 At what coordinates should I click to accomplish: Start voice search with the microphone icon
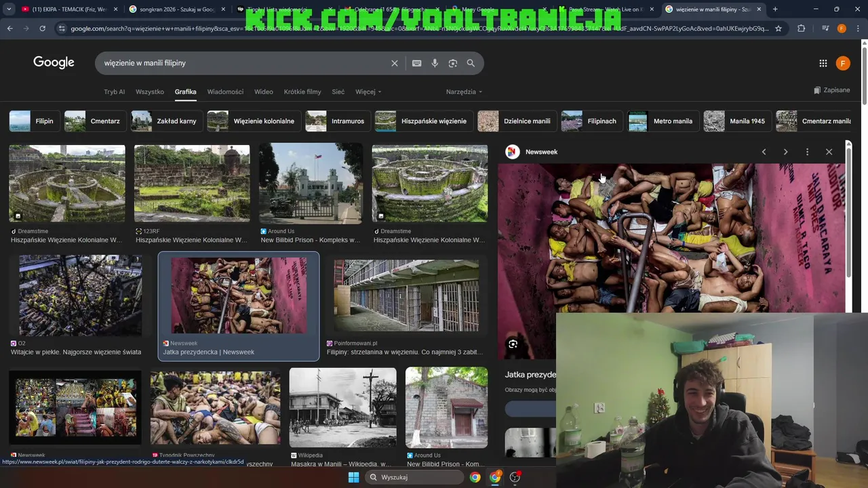(435, 63)
